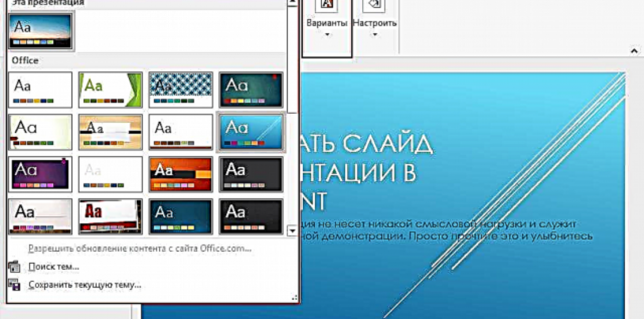Choose the dark purple theme thumbnail
Screen dimensions: 644x319
[x=41, y=174]
